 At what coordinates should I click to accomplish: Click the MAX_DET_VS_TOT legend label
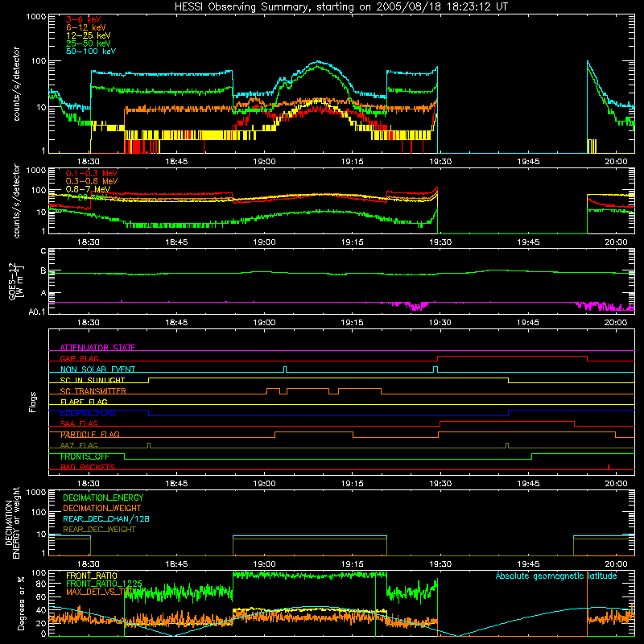100,592
